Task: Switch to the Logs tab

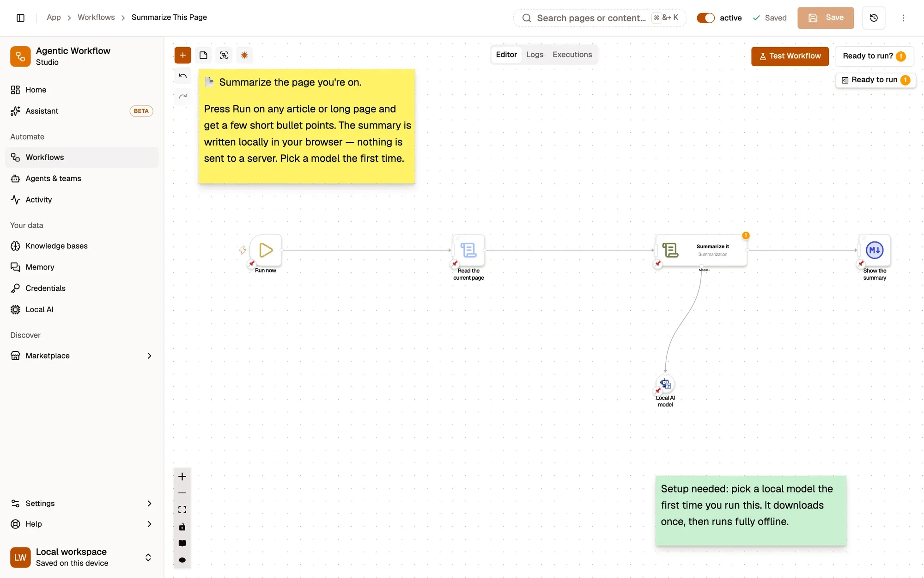Action: click(535, 55)
